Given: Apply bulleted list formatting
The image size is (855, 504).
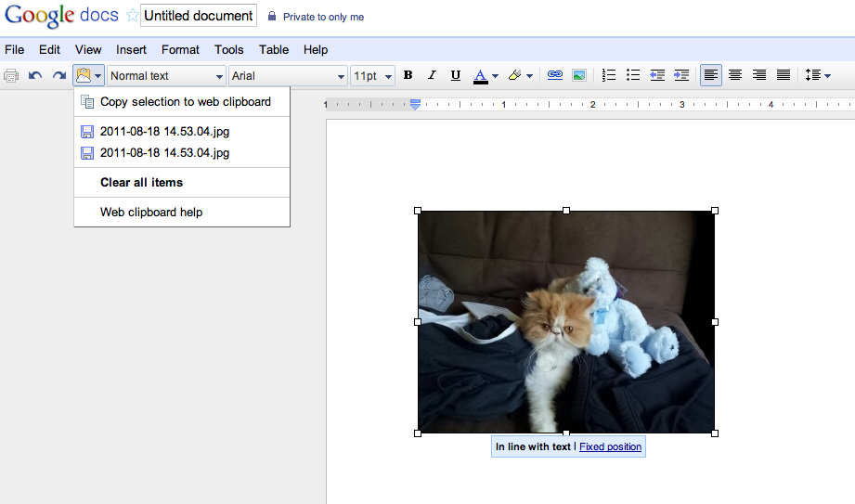Looking at the screenshot, I should (633, 75).
